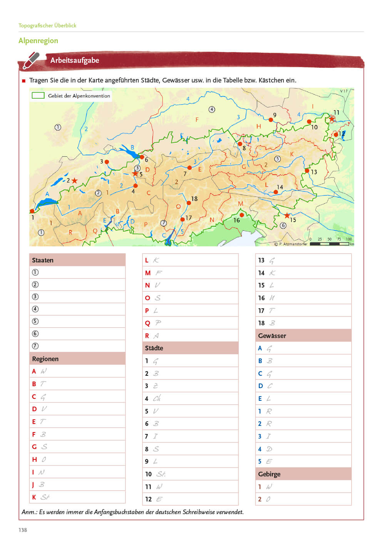392x555 pixels.
Task: Click the pencil icon beside Arbeitsaufgabe
Action: pyautogui.click(x=31, y=61)
